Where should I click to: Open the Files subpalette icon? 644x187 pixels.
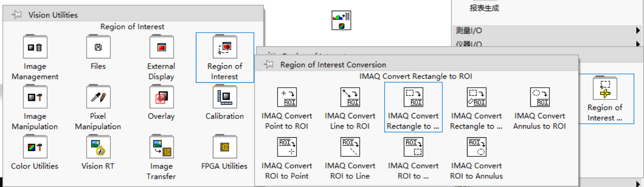(x=98, y=47)
